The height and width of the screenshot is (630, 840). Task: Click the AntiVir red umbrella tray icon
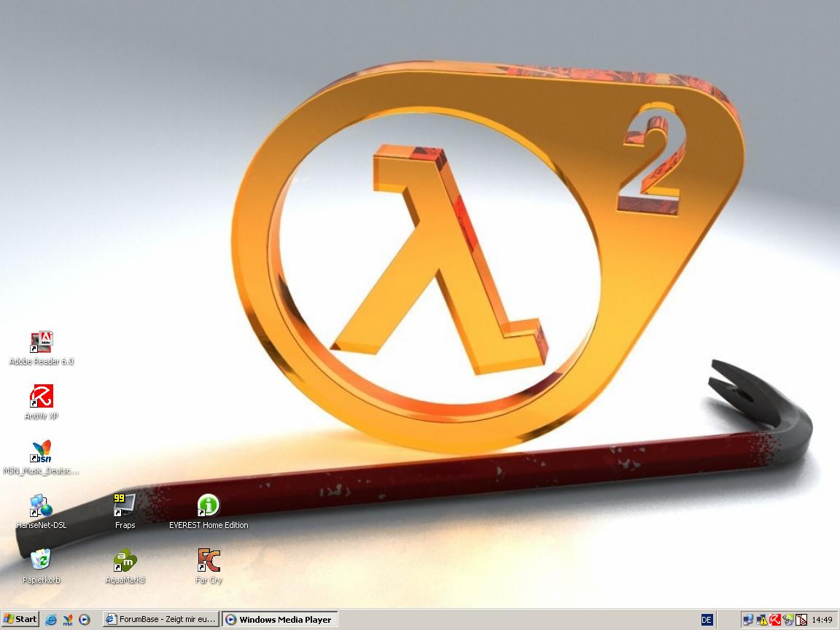[x=774, y=620]
